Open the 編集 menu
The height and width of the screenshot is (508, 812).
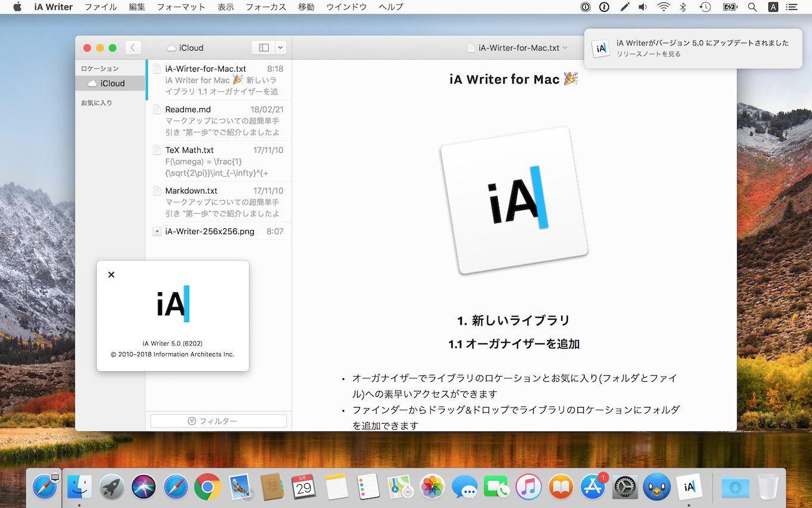point(137,7)
